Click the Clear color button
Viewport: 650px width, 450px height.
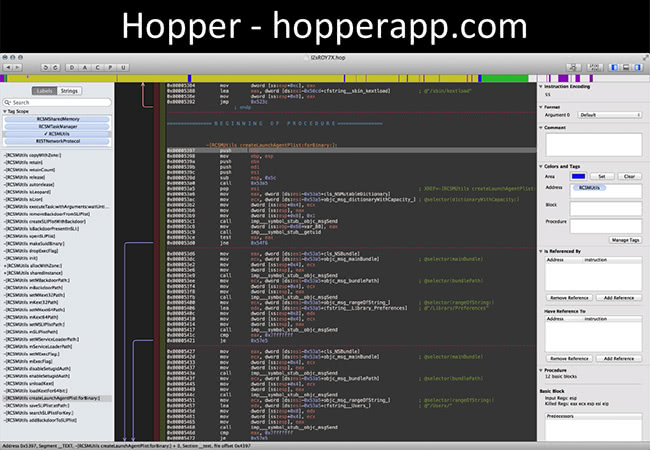pyautogui.click(x=630, y=177)
